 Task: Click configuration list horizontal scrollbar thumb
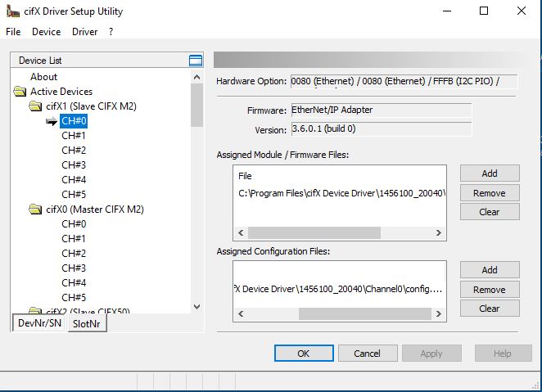[365, 314]
